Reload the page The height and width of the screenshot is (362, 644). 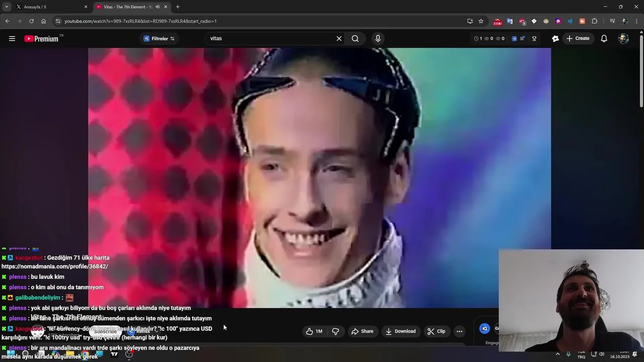(31, 21)
